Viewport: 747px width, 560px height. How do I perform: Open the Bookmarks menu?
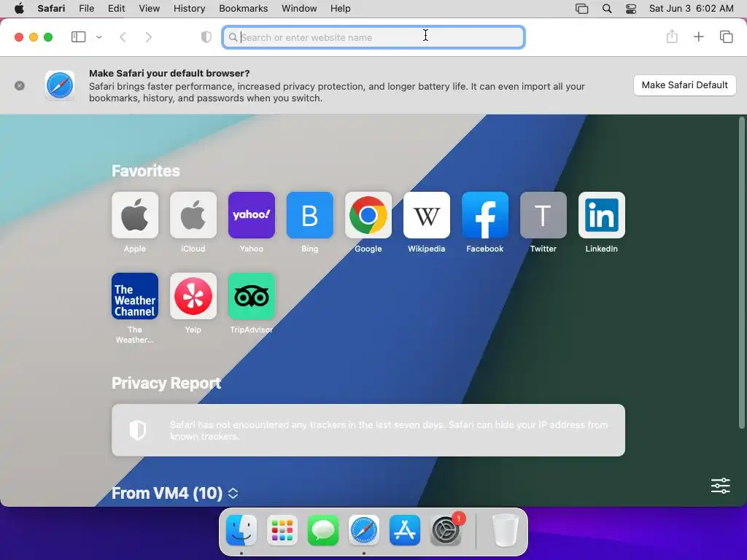244,9
